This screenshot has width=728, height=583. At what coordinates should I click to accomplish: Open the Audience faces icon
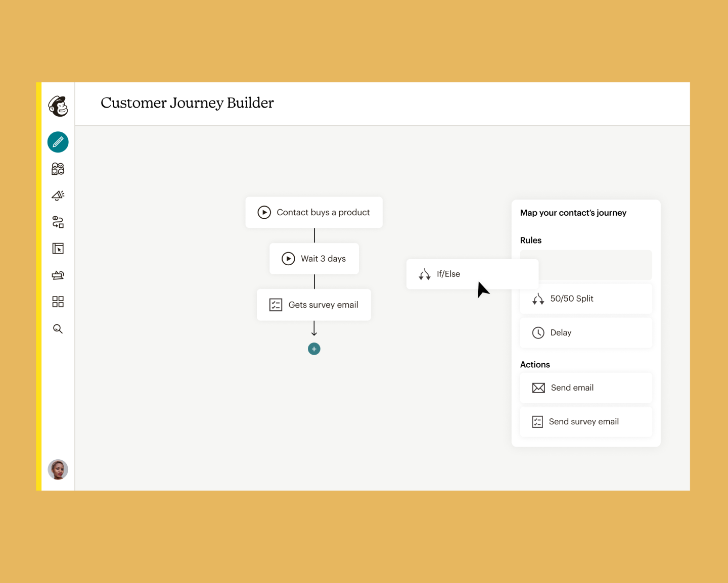[x=58, y=169]
